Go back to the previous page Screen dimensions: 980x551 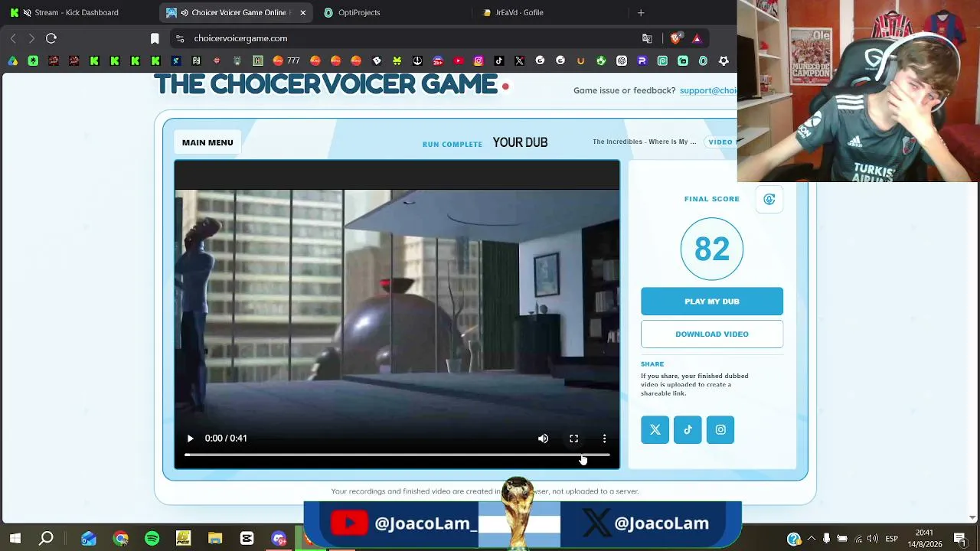pos(13,38)
